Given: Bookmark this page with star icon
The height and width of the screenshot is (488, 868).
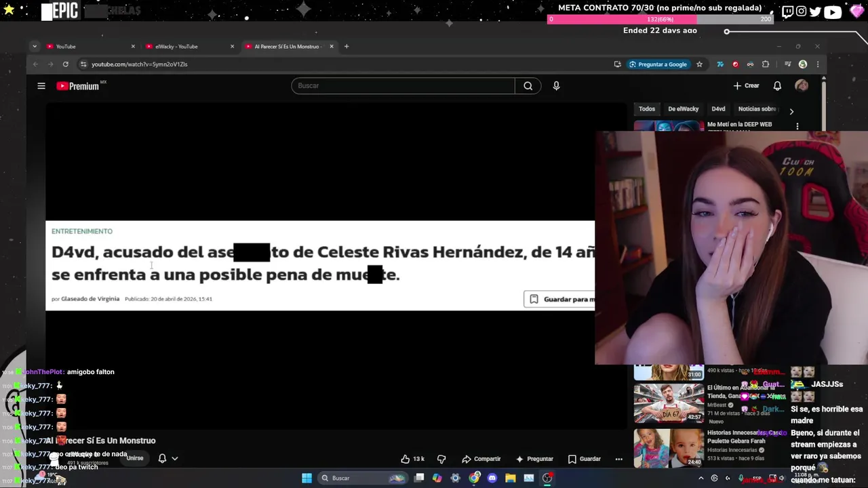Looking at the screenshot, I should pos(699,64).
